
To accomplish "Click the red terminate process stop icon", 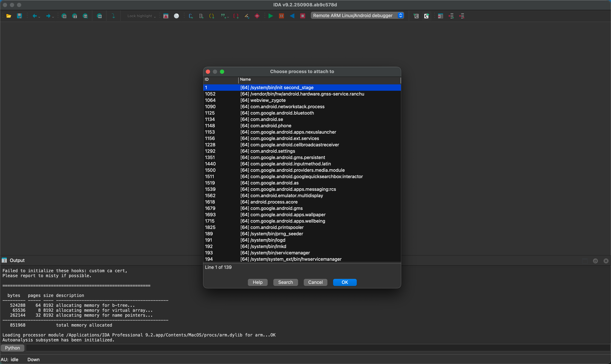I will pos(302,16).
